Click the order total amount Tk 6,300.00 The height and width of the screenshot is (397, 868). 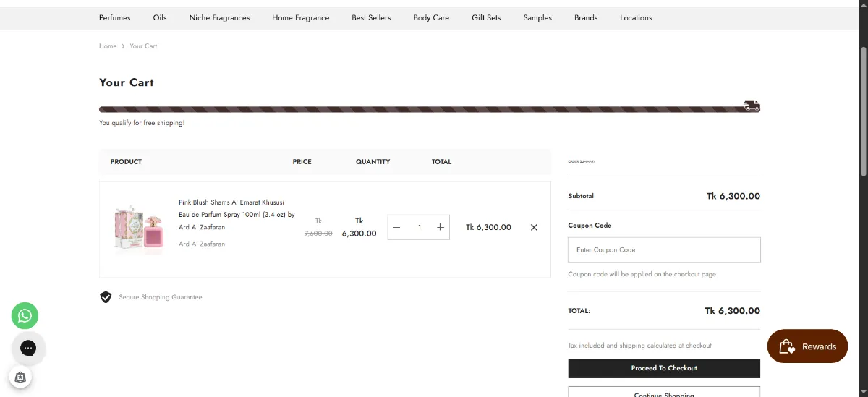733,311
